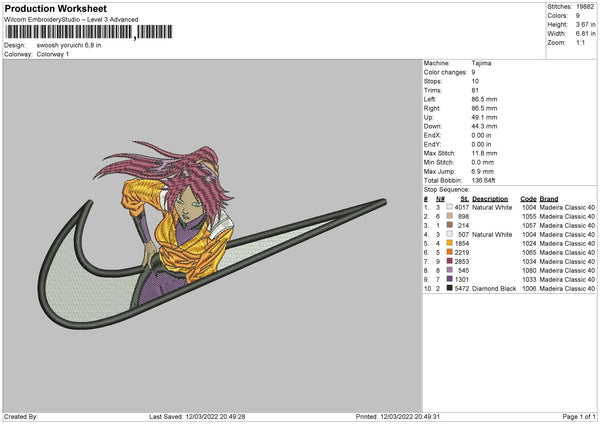This screenshot has height=424, width=600.
Task: Click 'Natural White' in stop row 1
Action: click(x=492, y=207)
